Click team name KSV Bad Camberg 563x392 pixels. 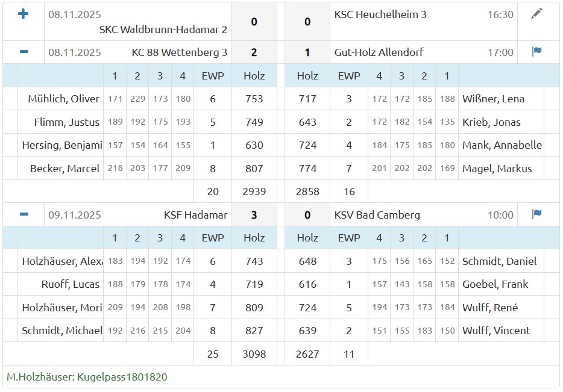tap(377, 215)
